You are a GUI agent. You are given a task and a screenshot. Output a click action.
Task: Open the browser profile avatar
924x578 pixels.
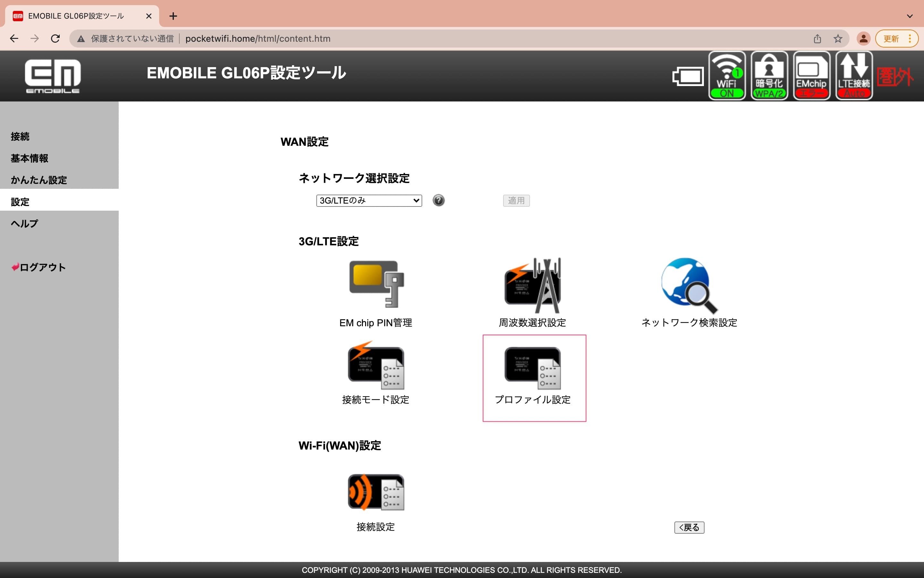[863, 39]
